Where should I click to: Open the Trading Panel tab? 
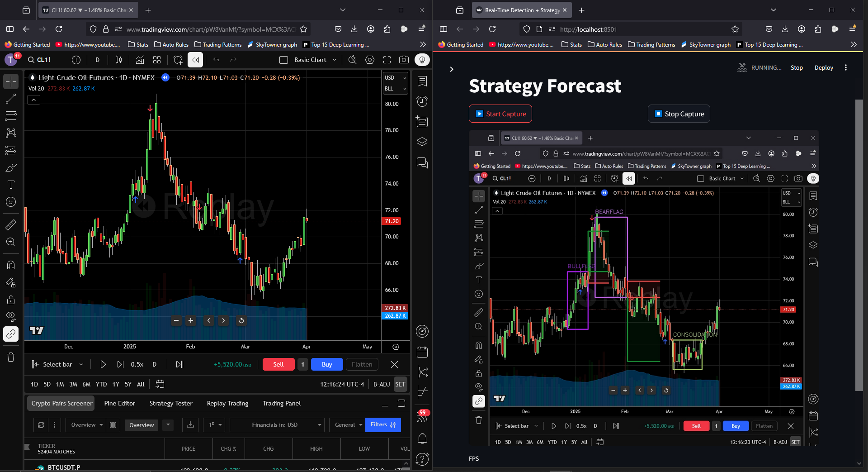(x=282, y=403)
